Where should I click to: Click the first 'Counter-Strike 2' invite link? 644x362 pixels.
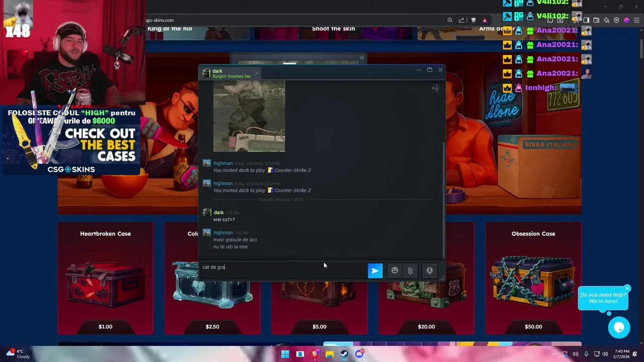[292, 170]
